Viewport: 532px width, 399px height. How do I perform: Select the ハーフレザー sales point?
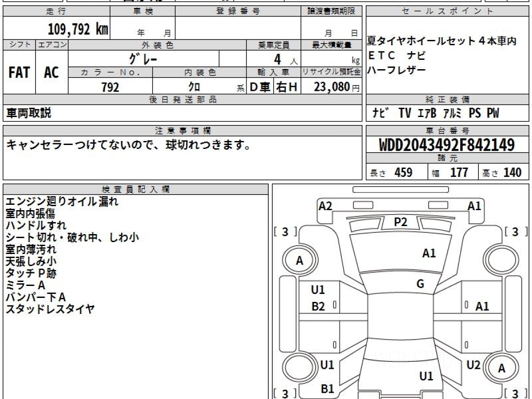(397, 70)
